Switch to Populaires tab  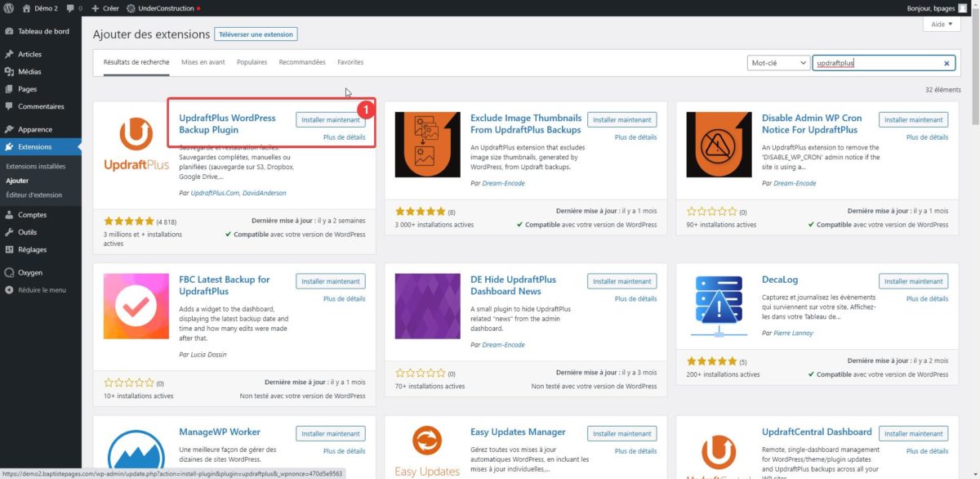pos(252,62)
